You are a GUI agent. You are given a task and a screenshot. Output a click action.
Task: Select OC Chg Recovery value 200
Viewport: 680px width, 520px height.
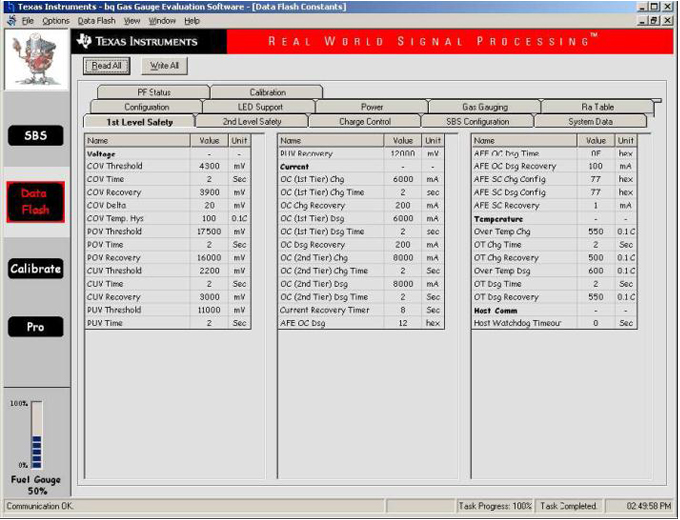point(403,205)
